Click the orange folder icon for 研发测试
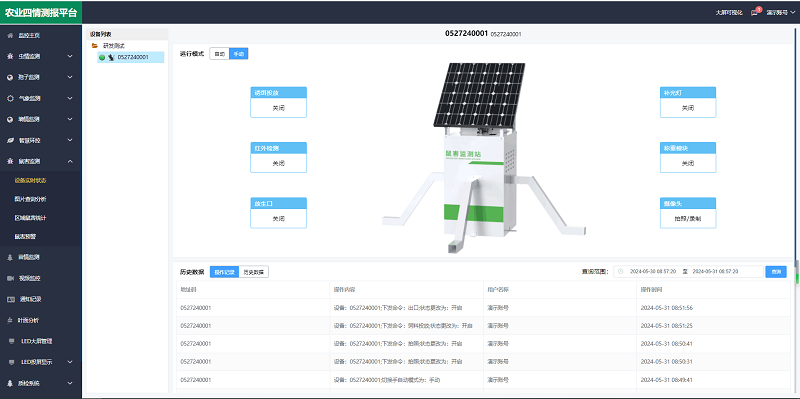The height and width of the screenshot is (399, 800). point(94,45)
